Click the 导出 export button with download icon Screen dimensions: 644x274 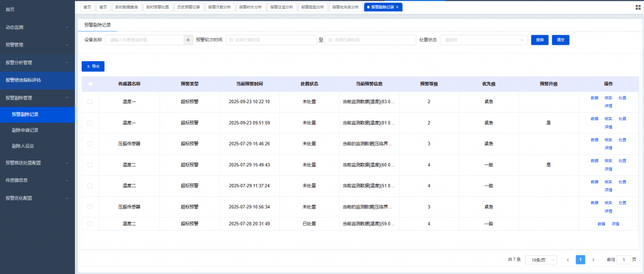[x=93, y=66]
